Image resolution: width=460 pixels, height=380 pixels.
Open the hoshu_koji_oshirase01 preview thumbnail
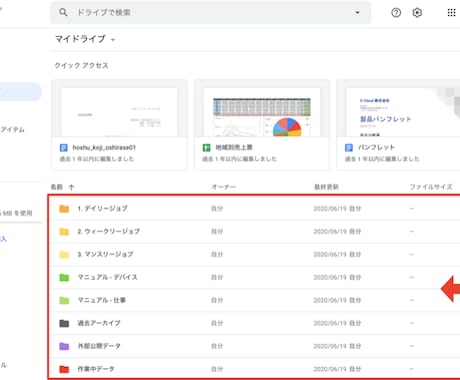tap(119, 112)
